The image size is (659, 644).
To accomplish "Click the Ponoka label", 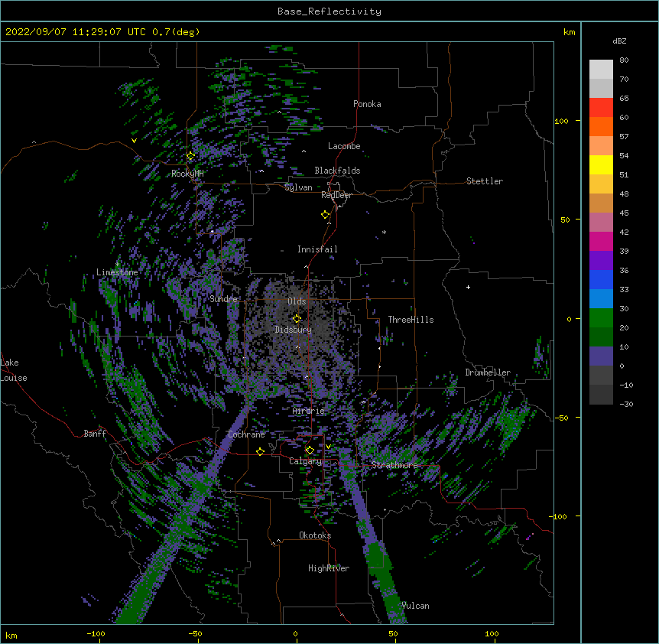I will coord(367,104).
